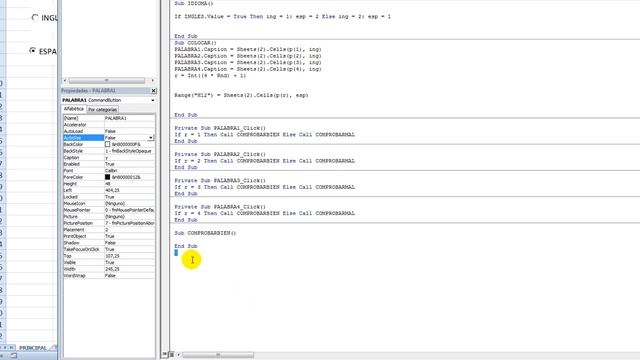Screen dimensions: 640x360
Task: Select the PrintObject property row
Action: pos(109,236)
